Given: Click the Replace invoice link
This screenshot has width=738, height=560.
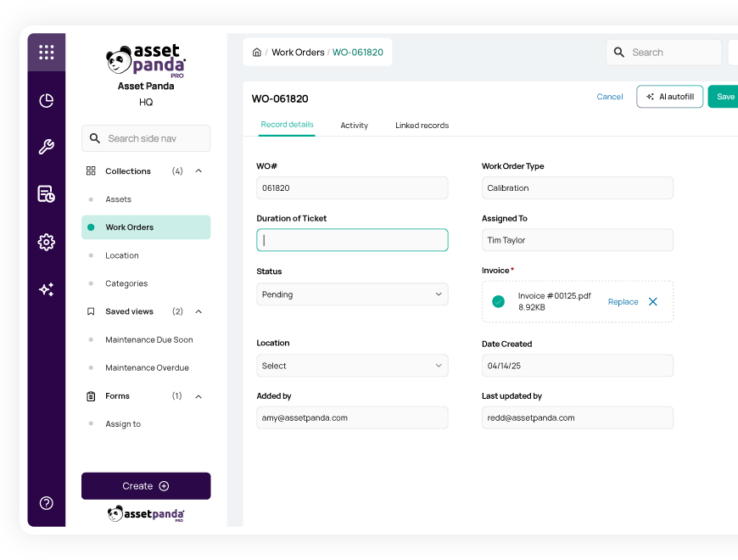Looking at the screenshot, I should (x=623, y=302).
